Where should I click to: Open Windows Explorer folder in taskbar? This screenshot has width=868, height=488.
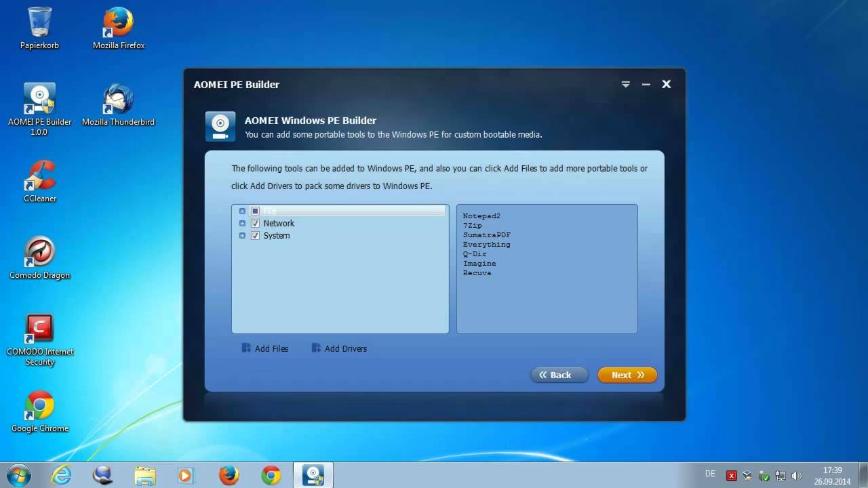145,475
